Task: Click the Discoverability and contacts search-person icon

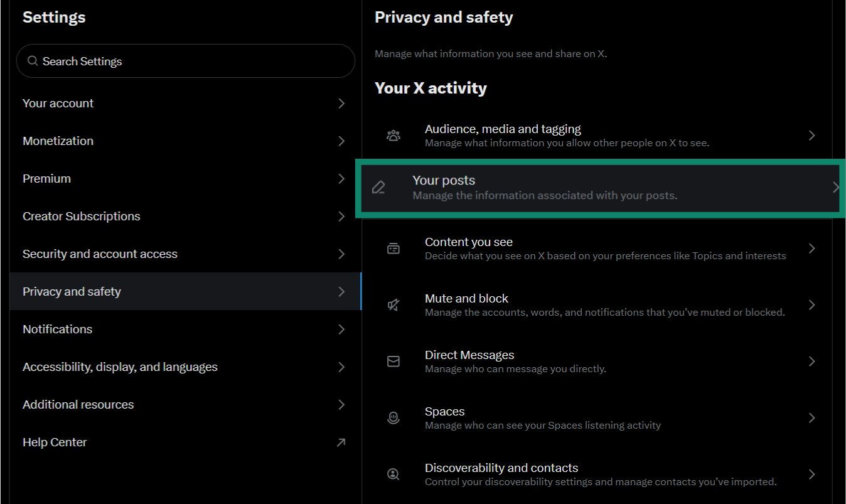Action: tap(394, 474)
